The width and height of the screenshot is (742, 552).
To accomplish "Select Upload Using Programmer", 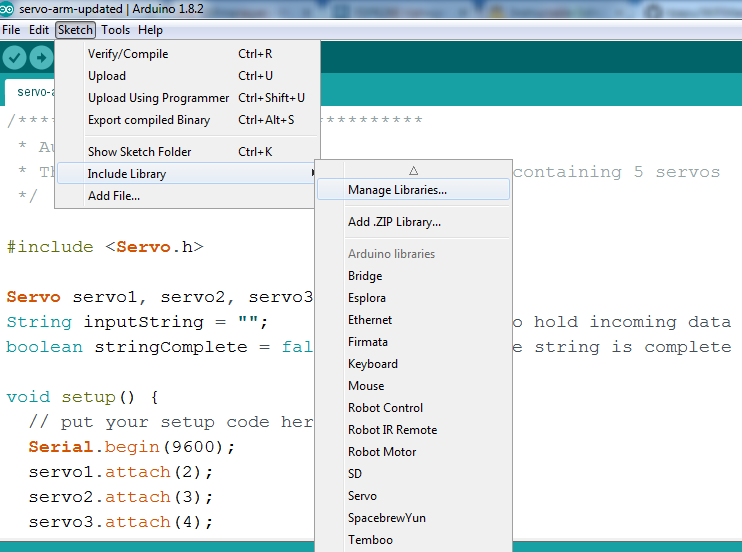I will (x=188, y=98).
